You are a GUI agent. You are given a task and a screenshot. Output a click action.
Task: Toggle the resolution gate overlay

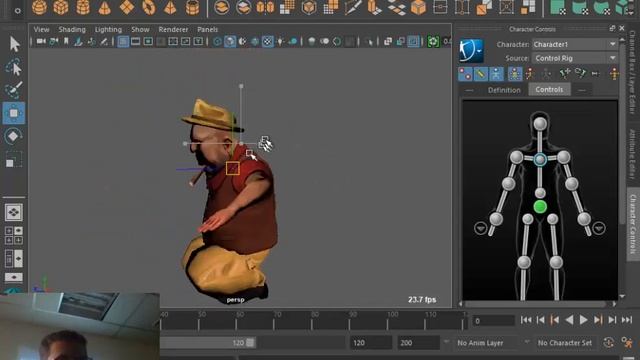[148, 41]
